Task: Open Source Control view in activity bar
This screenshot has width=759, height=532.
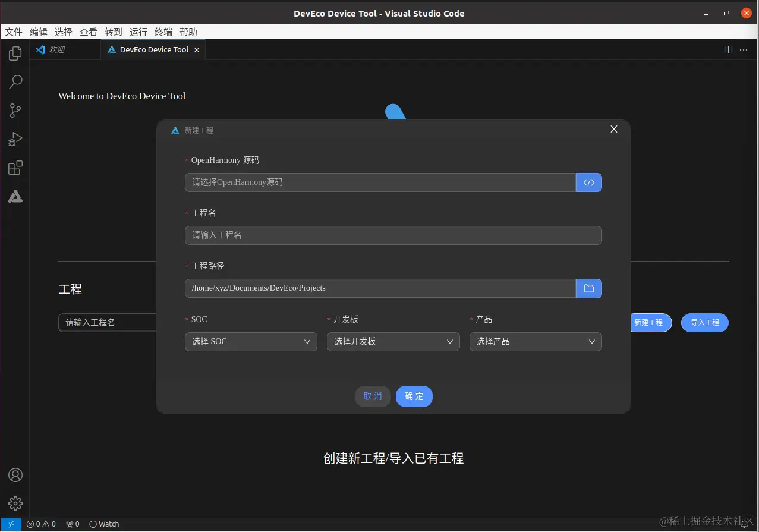Action: tap(15, 111)
